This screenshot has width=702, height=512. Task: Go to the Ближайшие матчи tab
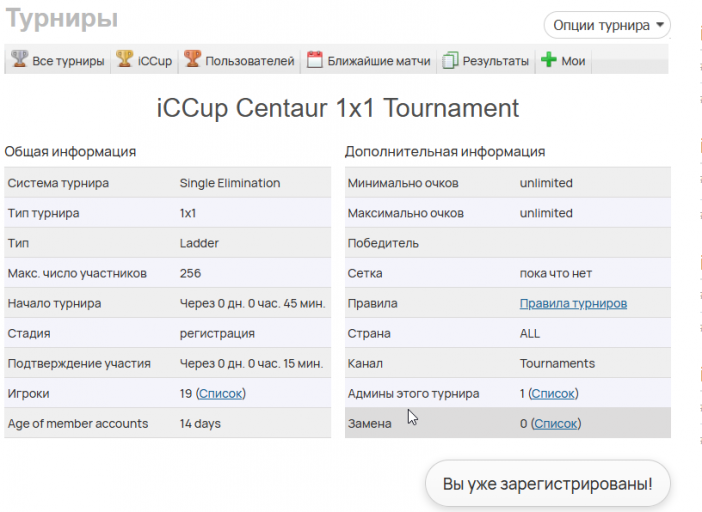click(x=368, y=60)
